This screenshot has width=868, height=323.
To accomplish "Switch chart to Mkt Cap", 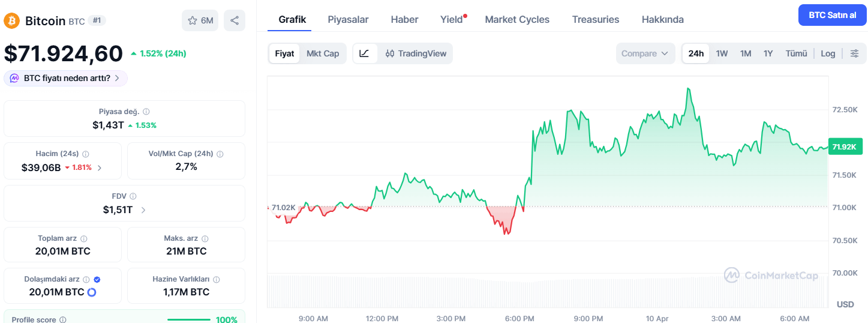I will tap(323, 53).
